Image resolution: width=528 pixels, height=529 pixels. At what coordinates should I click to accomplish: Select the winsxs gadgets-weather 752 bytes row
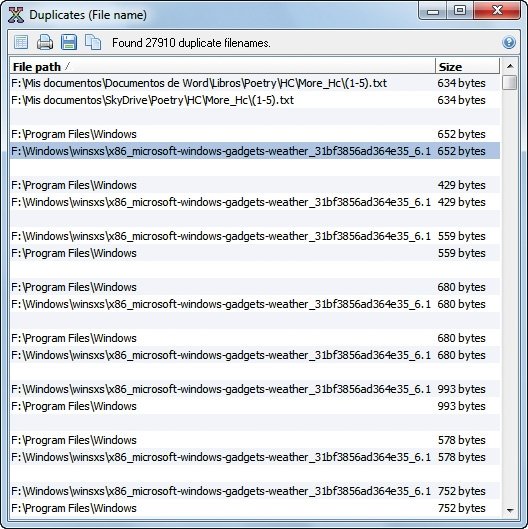coord(255,491)
